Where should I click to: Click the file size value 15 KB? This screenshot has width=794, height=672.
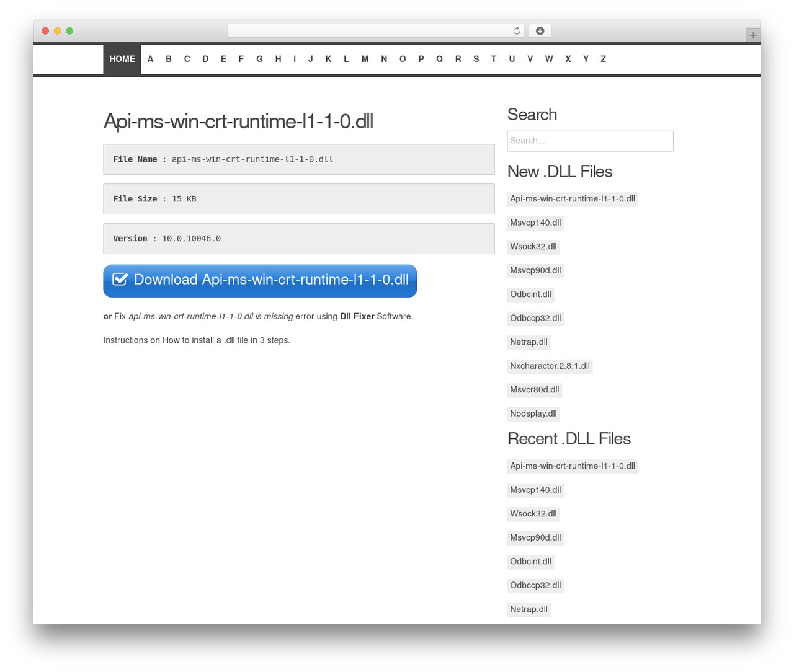[x=184, y=199]
